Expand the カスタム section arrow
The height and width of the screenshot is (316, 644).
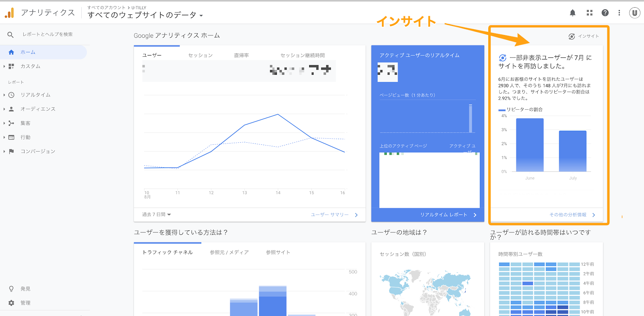[4, 66]
